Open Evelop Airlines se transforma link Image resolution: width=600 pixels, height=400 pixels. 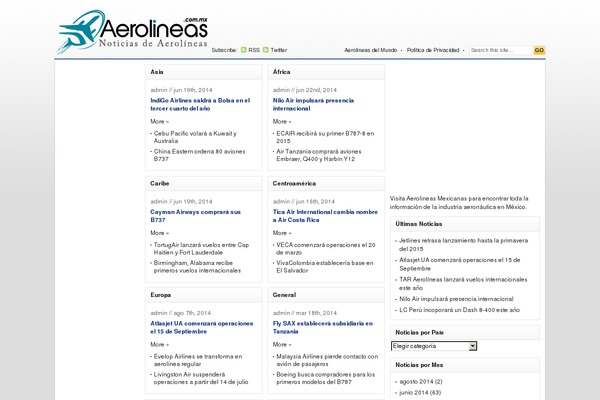(x=198, y=360)
